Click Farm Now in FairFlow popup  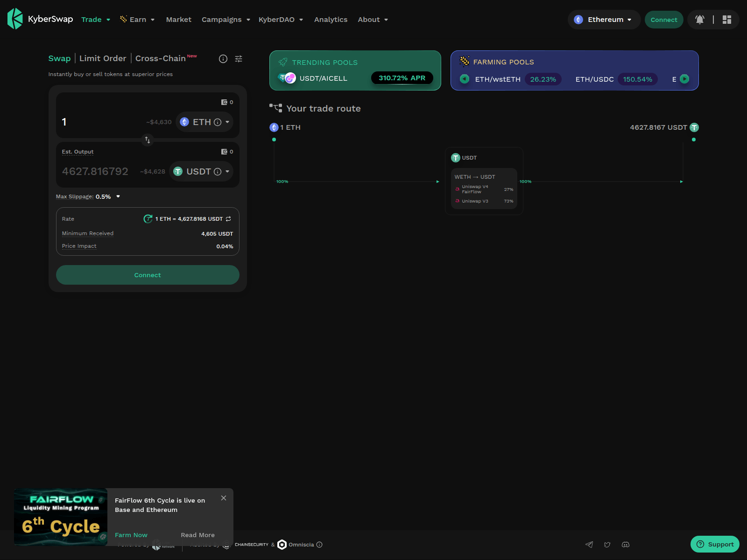point(131,535)
